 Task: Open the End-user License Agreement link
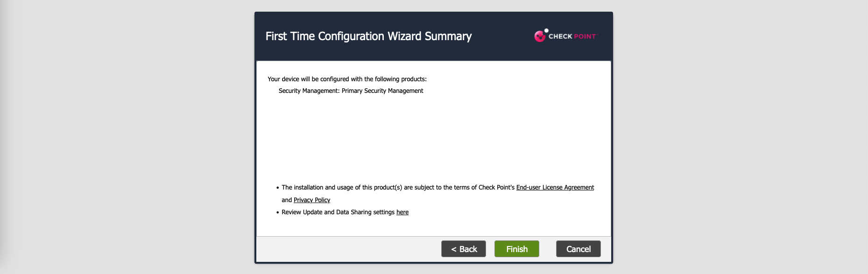tap(555, 187)
